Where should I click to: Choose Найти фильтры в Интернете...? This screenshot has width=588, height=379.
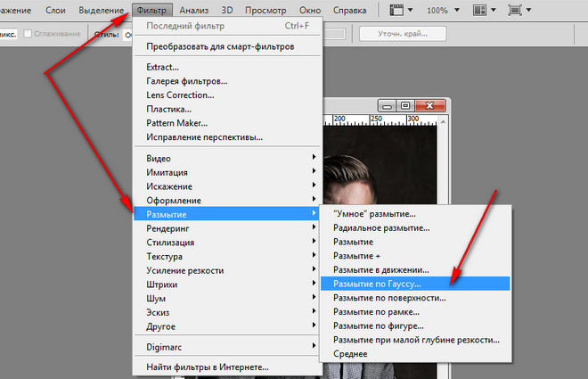(227, 367)
